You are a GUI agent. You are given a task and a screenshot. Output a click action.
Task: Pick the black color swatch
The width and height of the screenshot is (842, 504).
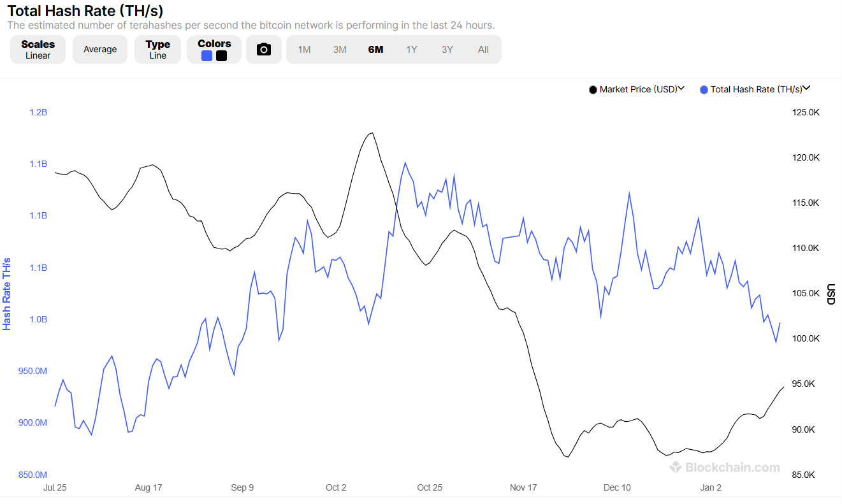[x=221, y=56]
